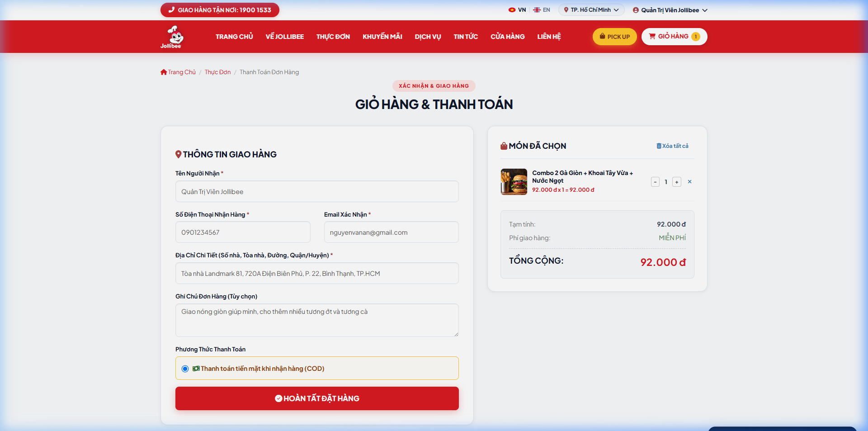Open CỬA HÀNG menu item
Image resolution: width=868 pixels, height=431 pixels.
[x=508, y=37]
